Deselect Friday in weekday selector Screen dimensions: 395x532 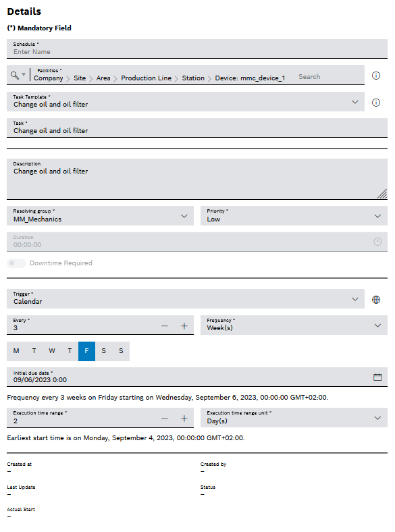click(x=87, y=351)
